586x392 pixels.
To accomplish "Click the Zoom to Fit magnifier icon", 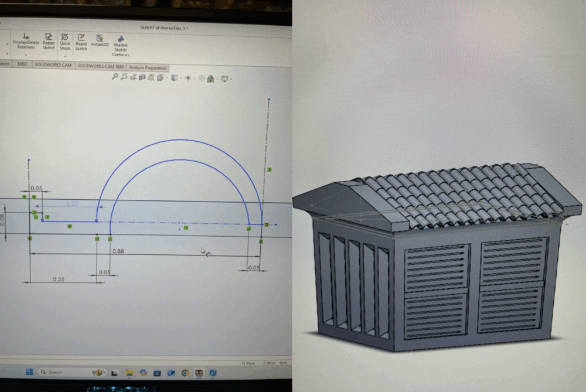I will pyautogui.click(x=115, y=77).
